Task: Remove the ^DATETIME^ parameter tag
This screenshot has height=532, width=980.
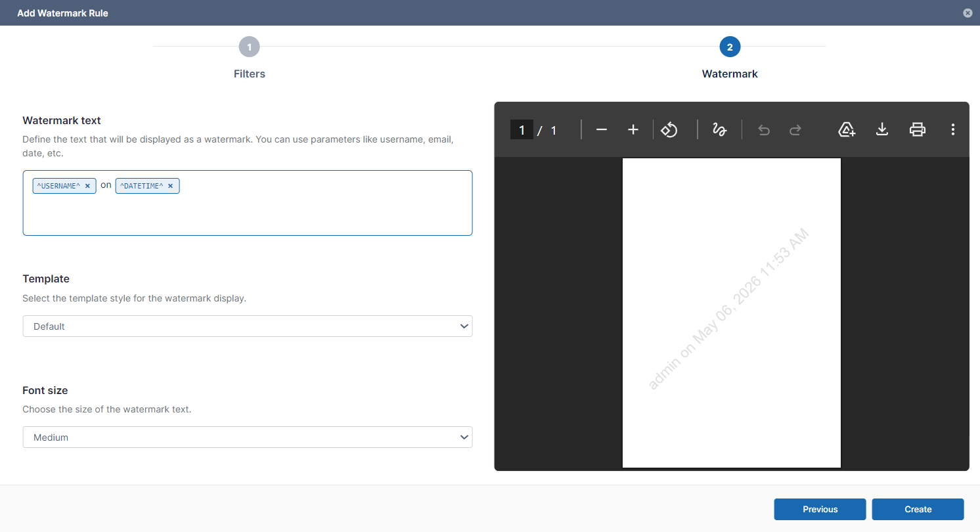Action: (170, 186)
